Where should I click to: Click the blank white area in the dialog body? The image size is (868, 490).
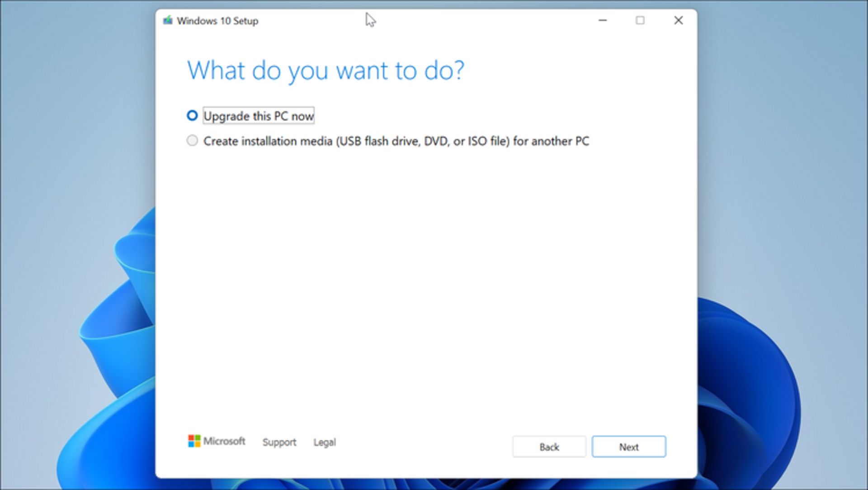pyautogui.click(x=425, y=281)
